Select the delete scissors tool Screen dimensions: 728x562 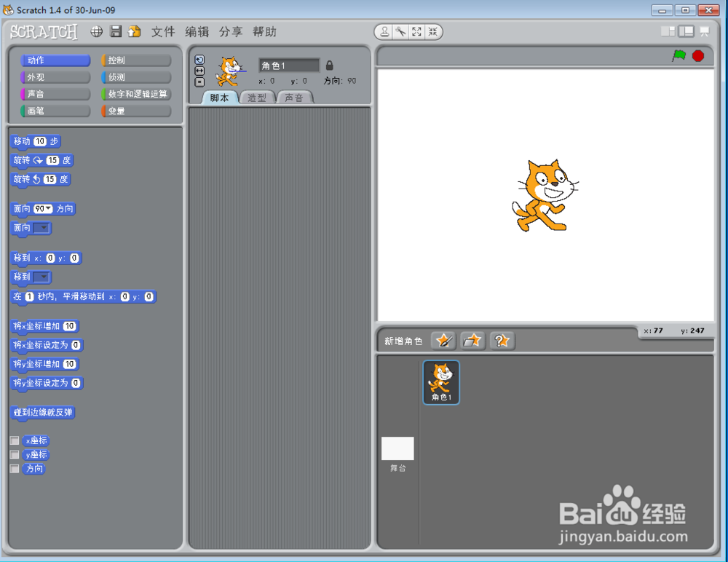[x=400, y=32]
